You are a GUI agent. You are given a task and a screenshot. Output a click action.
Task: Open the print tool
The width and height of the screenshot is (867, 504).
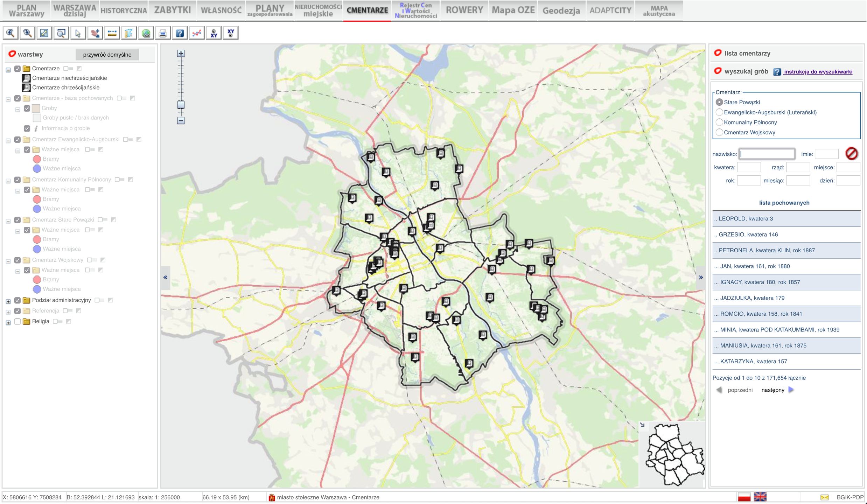pyautogui.click(x=163, y=33)
